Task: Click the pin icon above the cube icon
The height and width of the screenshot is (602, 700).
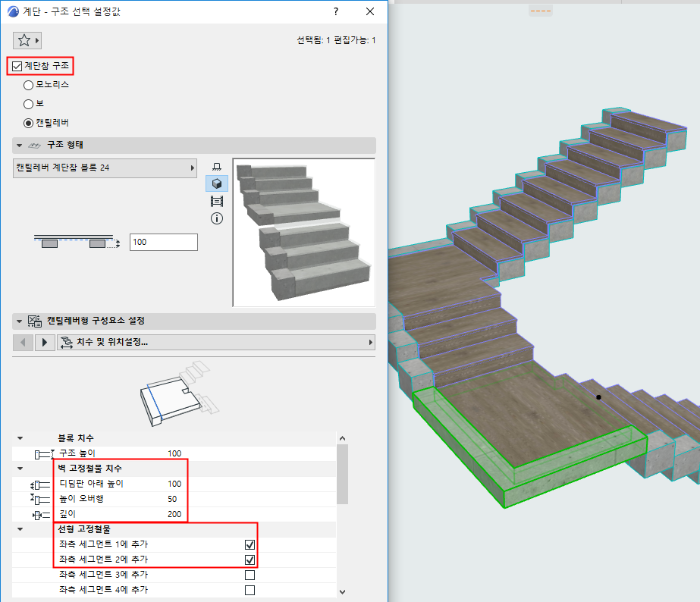Action: pyautogui.click(x=217, y=167)
